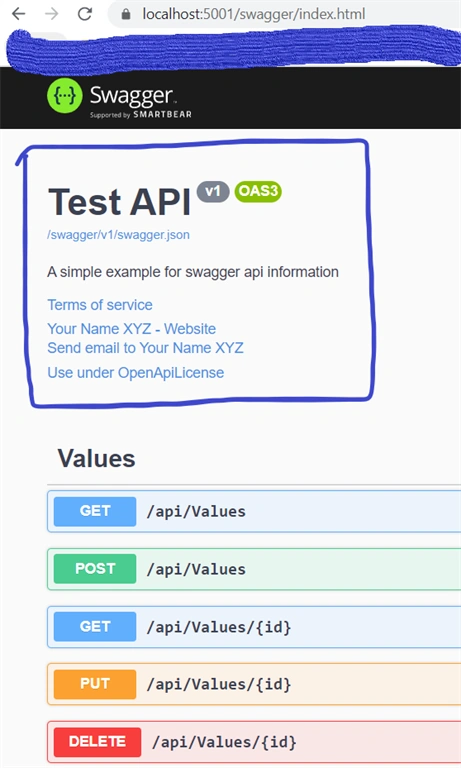461x768 pixels.
Task: Expand the DELETE /api/Values/{id} operation
Action: (x=254, y=742)
